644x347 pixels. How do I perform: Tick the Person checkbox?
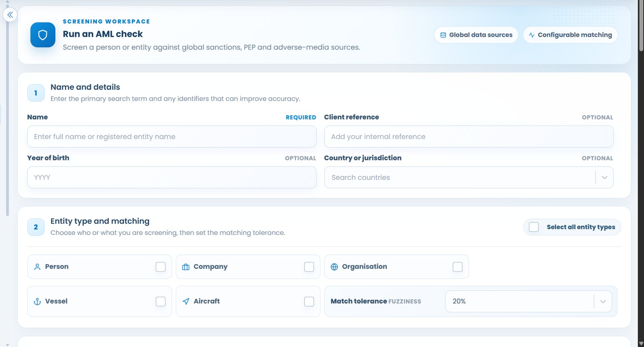[161, 267]
